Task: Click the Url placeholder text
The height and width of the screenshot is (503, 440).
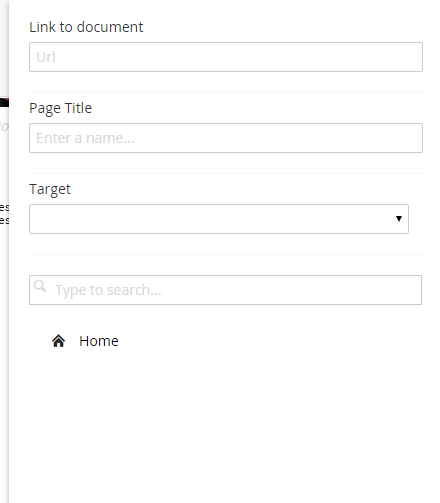Action: (x=46, y=57)
